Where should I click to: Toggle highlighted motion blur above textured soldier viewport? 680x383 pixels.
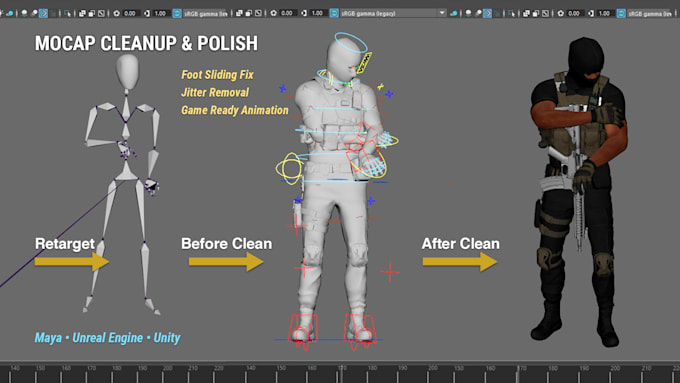487,13
